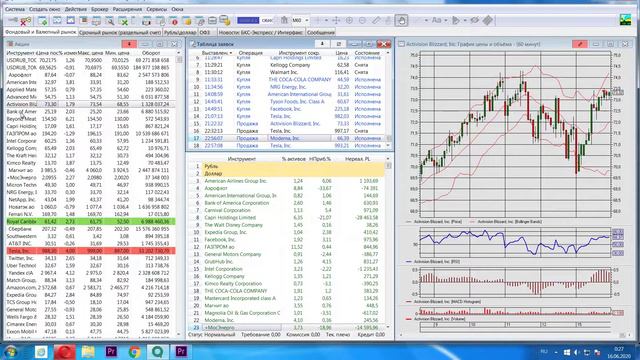The height and width of the screenshot is (360, 640).
Task: Click the НПриб.% column header
Action: pos(320,159)
